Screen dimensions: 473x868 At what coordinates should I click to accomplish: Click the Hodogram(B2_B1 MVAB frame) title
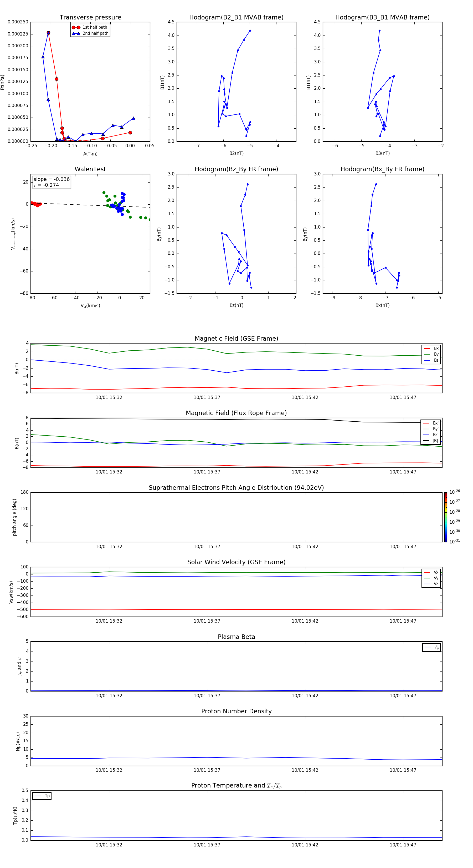coord(236,18)
